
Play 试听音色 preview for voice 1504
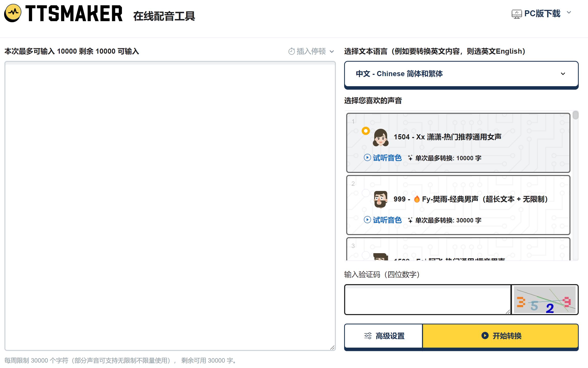pos(383,158)
